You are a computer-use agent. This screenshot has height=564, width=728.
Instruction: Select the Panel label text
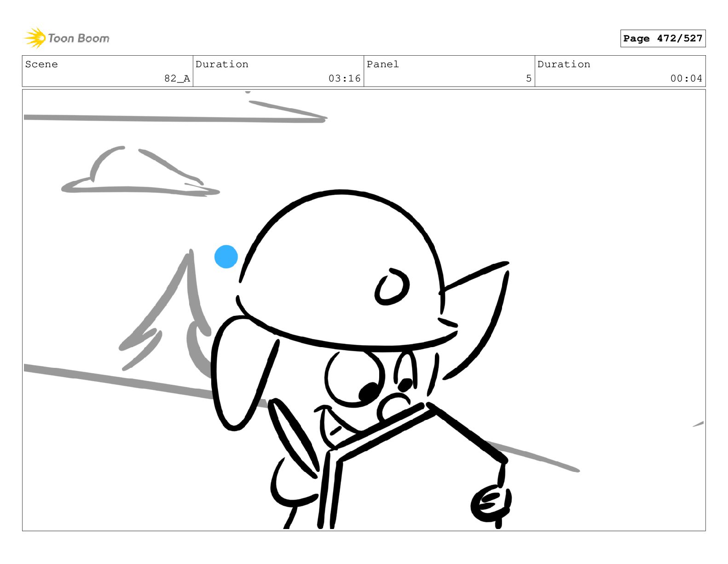[x=383, y=64]
